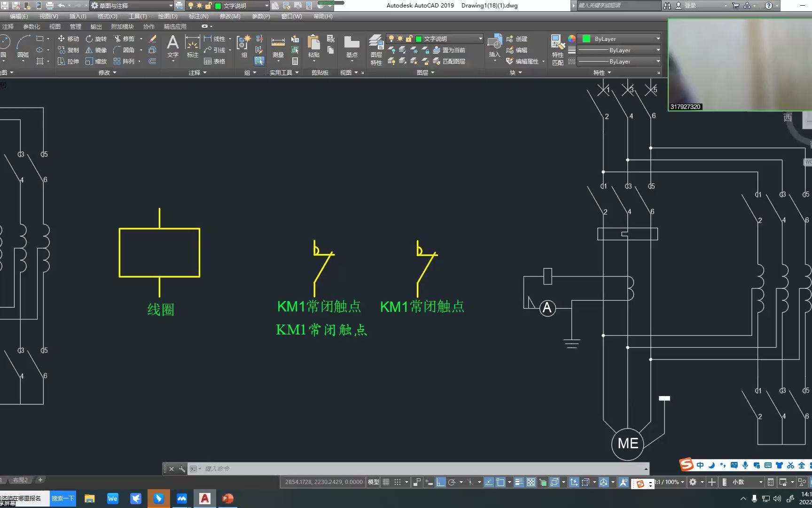Click the 置为当前 layer button
Image resolution: width=812 pixels, height=508 pixels.
pos(449,50)
